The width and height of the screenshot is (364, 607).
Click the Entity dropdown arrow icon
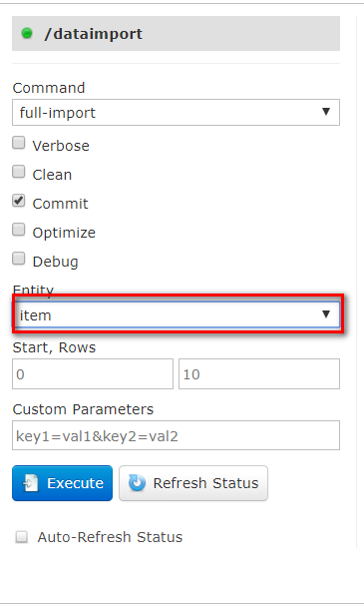[326, 313]
